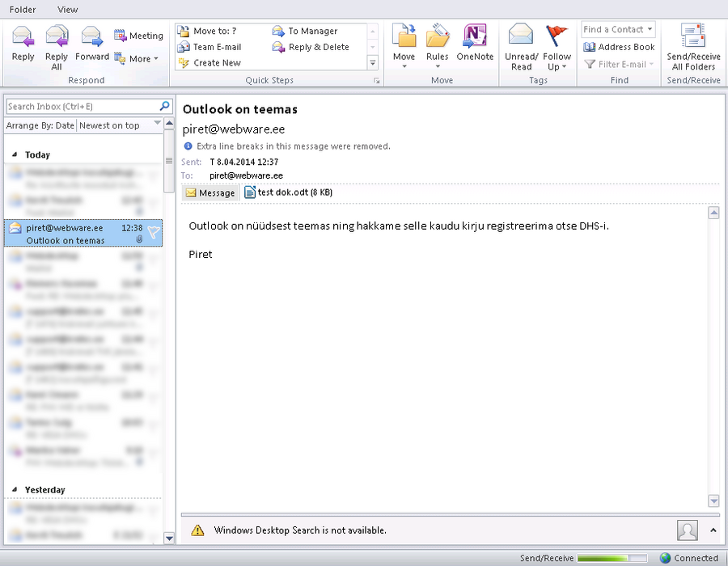This screenshot has height=566, width=728.
Task: Open the Manage Quick Steps dialog launcher
Action: (376, 81)
